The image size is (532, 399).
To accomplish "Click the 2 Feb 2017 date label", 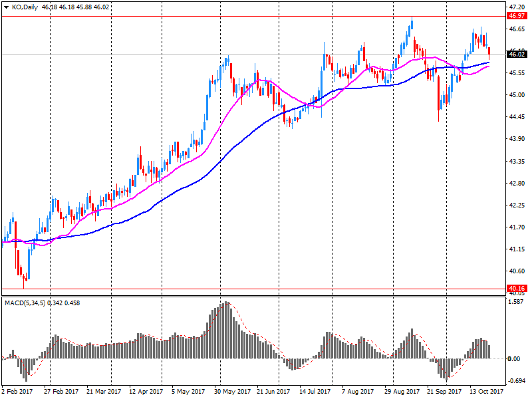I will pyautogui.click(x=17, y=392).
